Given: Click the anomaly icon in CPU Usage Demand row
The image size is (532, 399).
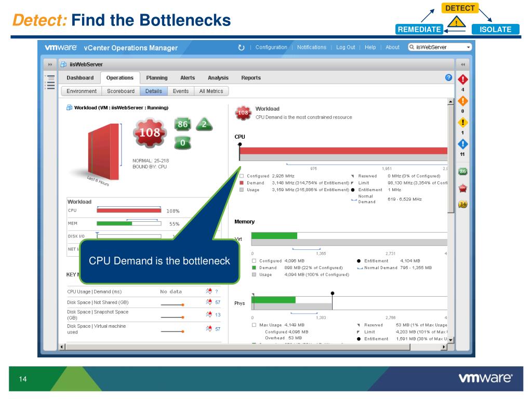Looking at the screenshot, I should 209,291.
